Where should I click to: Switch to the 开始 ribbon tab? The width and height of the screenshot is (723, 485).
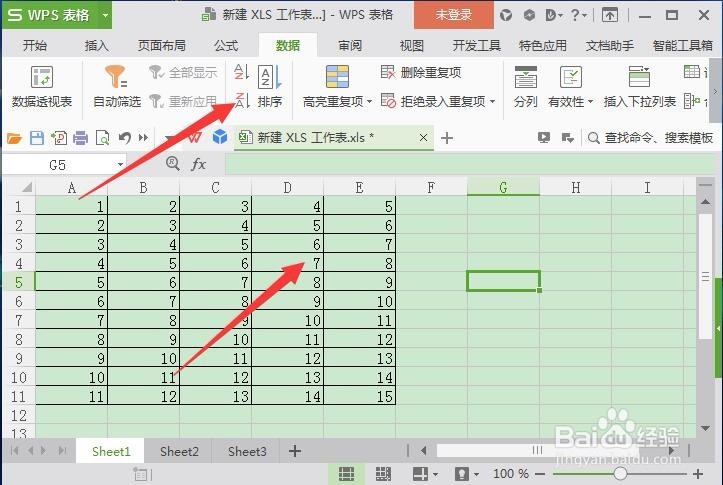point(35,45)
